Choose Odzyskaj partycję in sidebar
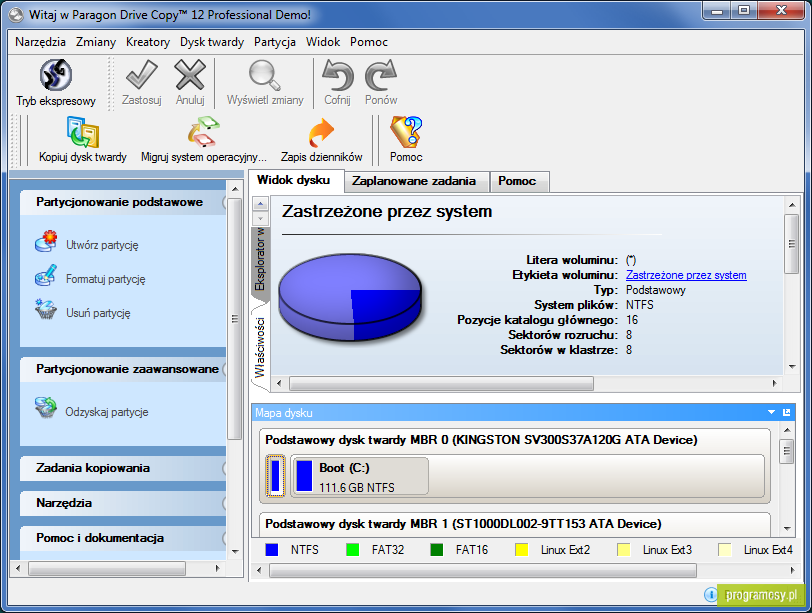Image resolution: width=812 pixels, height=613 pixels. pos(92,410)
